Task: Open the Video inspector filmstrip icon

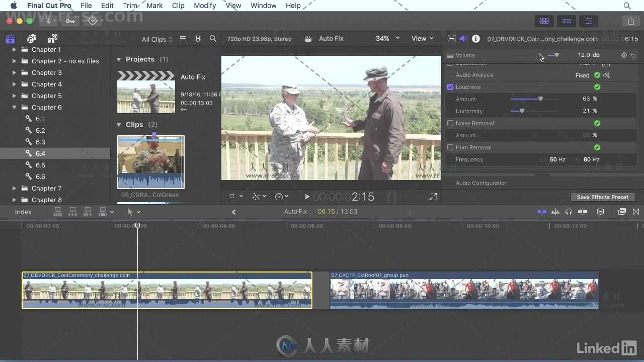Action: click(x=451, y=39)
